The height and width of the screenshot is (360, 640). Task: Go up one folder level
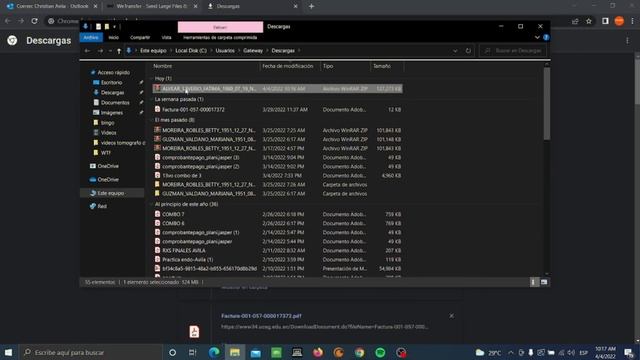tap(119, 51)
